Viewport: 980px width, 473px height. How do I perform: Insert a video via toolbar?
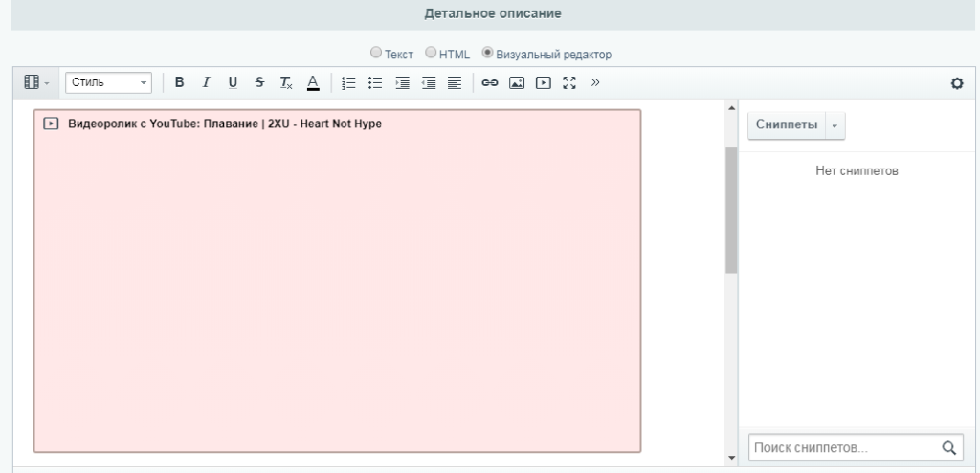point(543,83)
